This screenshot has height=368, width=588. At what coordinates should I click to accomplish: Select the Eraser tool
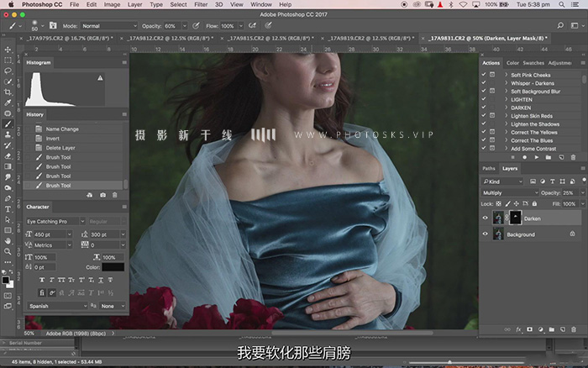pos(8,155)
